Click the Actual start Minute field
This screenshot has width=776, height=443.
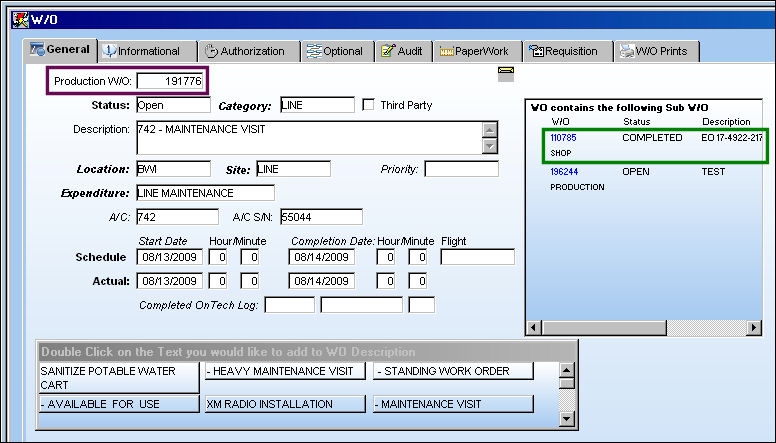coord(249,281)
